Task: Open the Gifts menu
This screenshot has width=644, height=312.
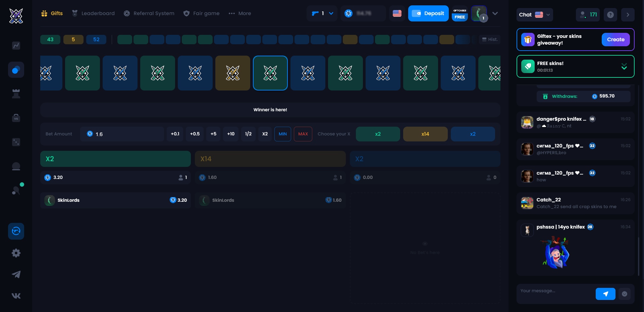Action: [52, 13]
